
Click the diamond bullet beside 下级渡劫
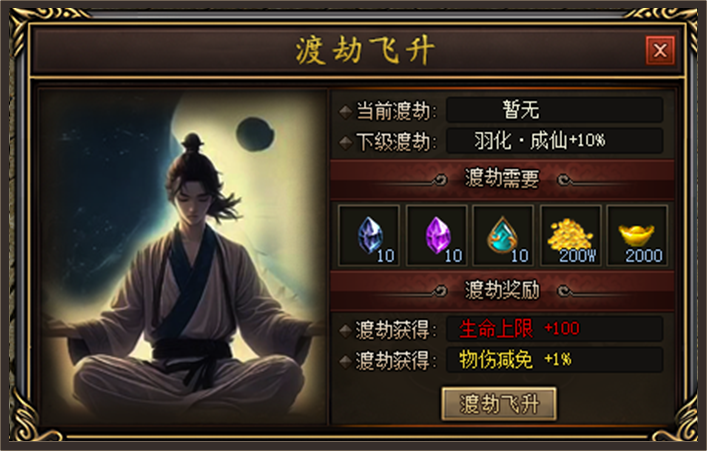pos(346,143)
